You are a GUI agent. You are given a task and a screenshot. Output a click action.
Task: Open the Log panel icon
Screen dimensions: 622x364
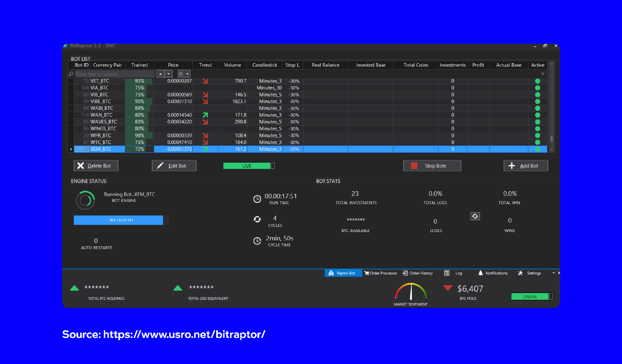[x=447, y=273]
